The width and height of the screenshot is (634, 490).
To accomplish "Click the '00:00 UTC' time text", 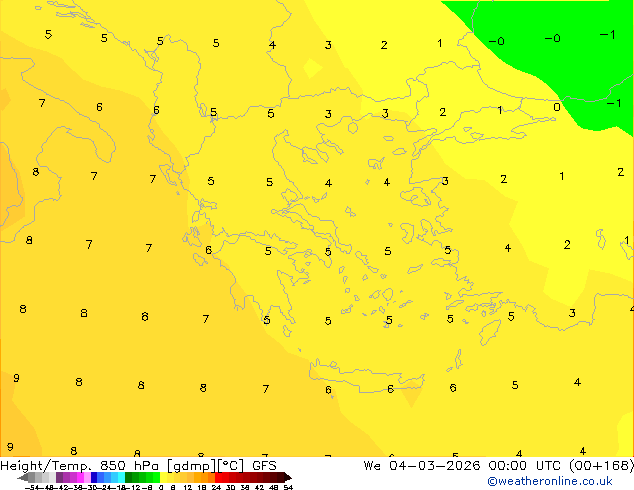I will [x=524, y=466].
